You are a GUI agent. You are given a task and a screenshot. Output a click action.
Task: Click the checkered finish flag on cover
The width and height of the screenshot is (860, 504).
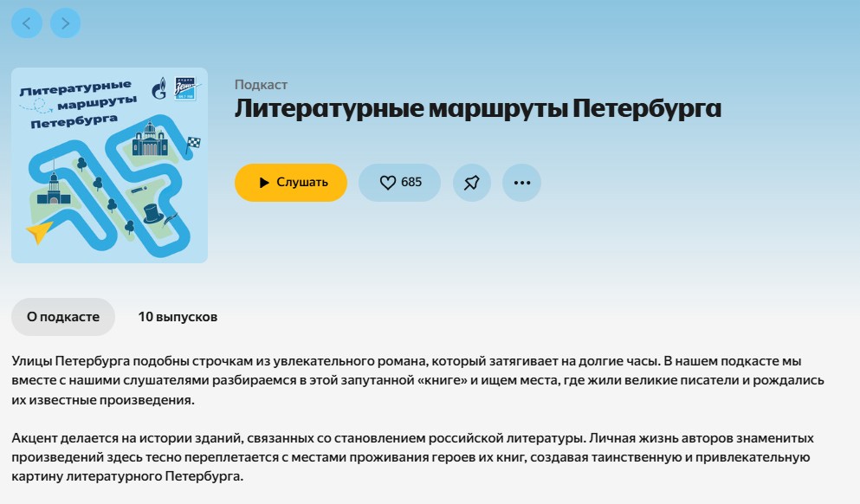coord(193,143)
